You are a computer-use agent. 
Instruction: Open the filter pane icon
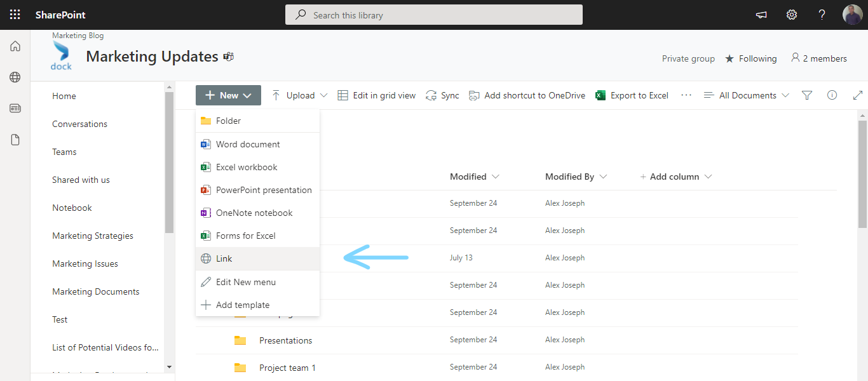[x=807, y=95]
